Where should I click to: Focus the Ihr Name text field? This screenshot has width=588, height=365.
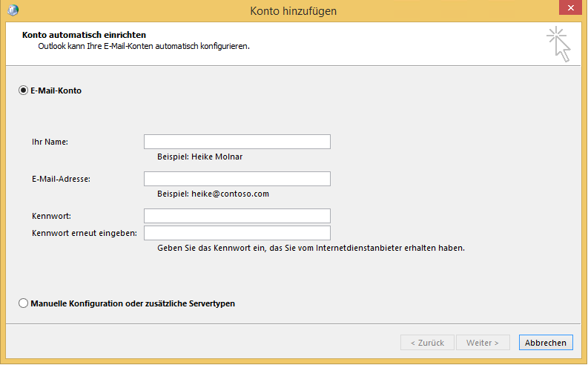(x=237, y=142)
